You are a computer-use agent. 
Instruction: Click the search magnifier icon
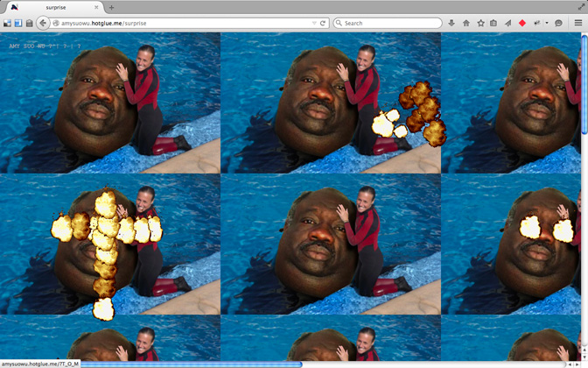[339, 23]
